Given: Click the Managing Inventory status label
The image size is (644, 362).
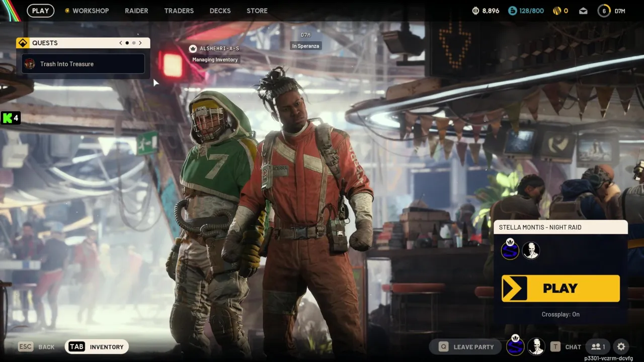Looking at the screenshot, I should pos(215,59).
